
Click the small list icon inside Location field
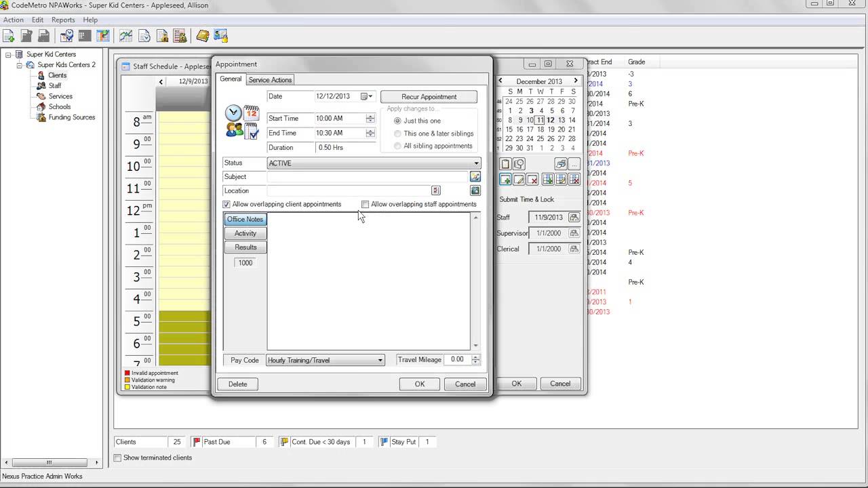435,191
